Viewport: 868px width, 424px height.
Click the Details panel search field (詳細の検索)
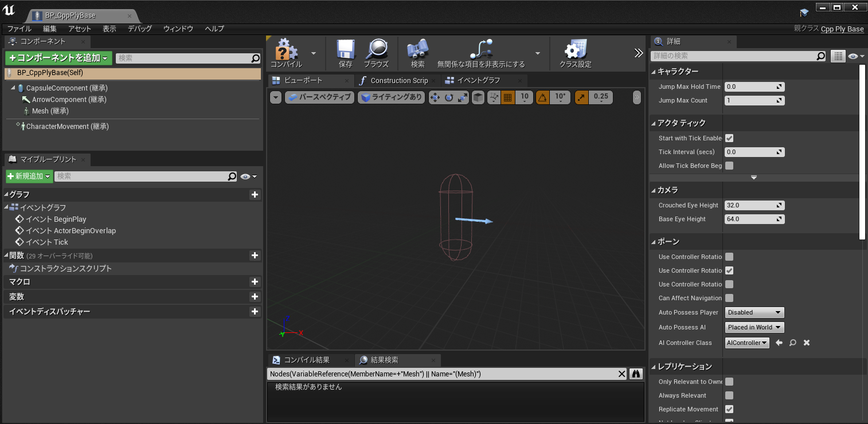(738, 56)
